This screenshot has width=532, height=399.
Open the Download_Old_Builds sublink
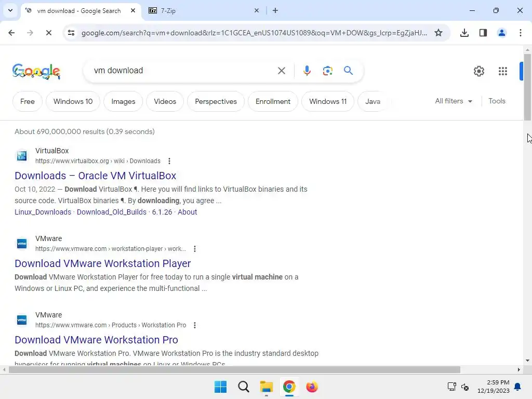click(x=112, y=212)
